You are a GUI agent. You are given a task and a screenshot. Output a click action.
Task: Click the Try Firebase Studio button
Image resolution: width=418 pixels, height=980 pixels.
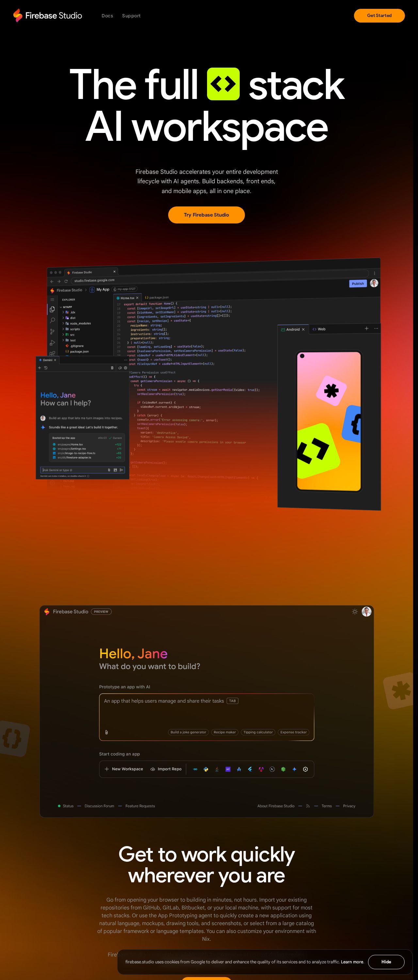[206, 215]
